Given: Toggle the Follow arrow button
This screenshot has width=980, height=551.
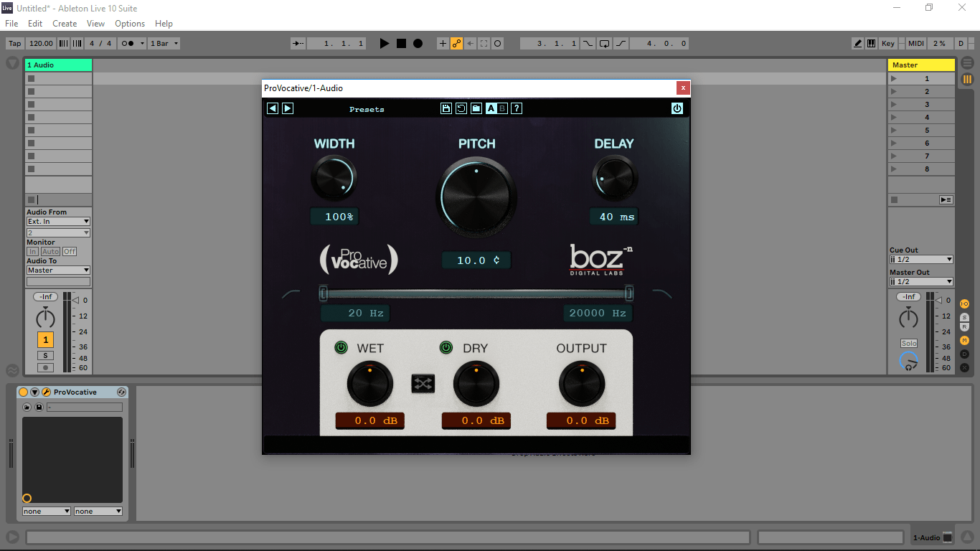Looking at the screenshot, I should pos(298,43).
